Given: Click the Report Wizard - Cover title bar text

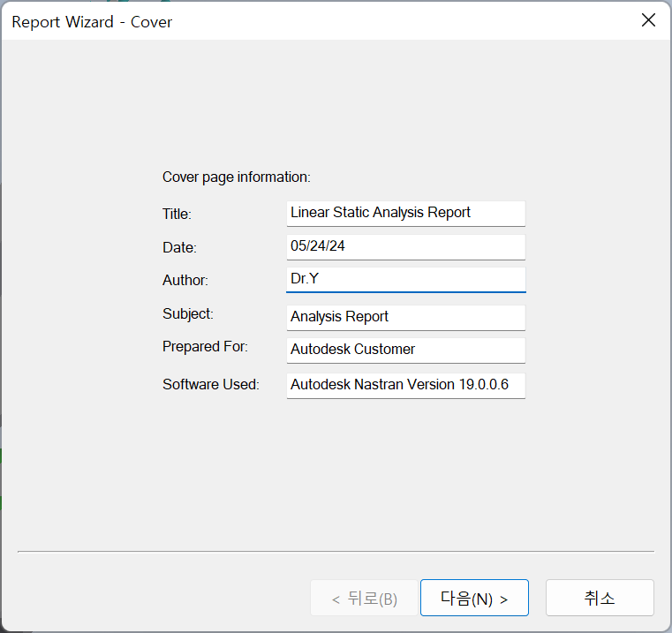Looking at the screenshot, I should point(92,21).
